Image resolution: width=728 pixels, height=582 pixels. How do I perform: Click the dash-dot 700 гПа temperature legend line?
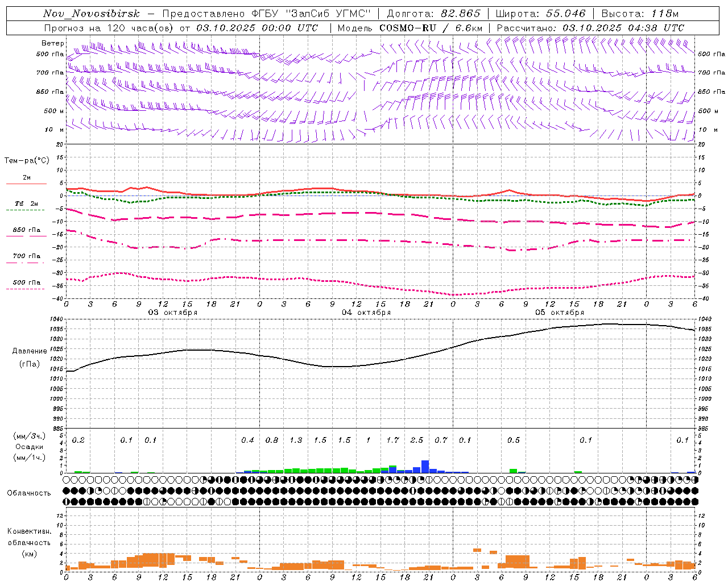click(x=26, y=262)
